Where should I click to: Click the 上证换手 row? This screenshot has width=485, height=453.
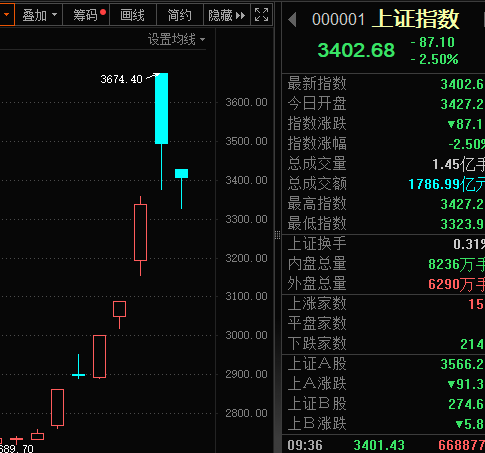click(x=383, y=244)
